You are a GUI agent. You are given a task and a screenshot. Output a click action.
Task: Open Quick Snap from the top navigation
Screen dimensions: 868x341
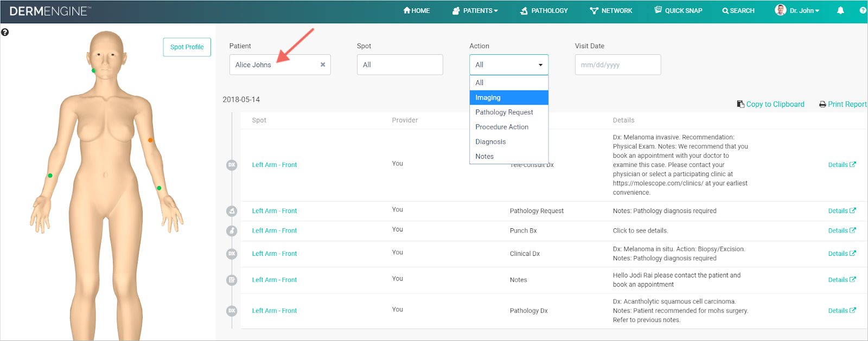point(678,11)
